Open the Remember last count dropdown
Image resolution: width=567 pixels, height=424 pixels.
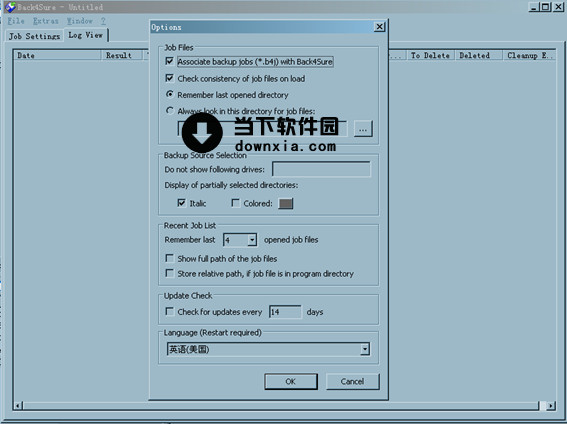252,240
